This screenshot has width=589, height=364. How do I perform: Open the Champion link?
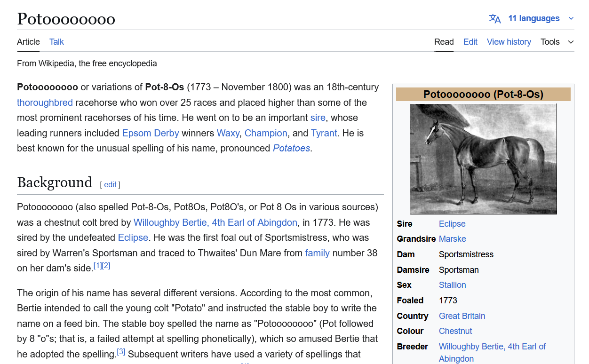(x=266, y=133)
